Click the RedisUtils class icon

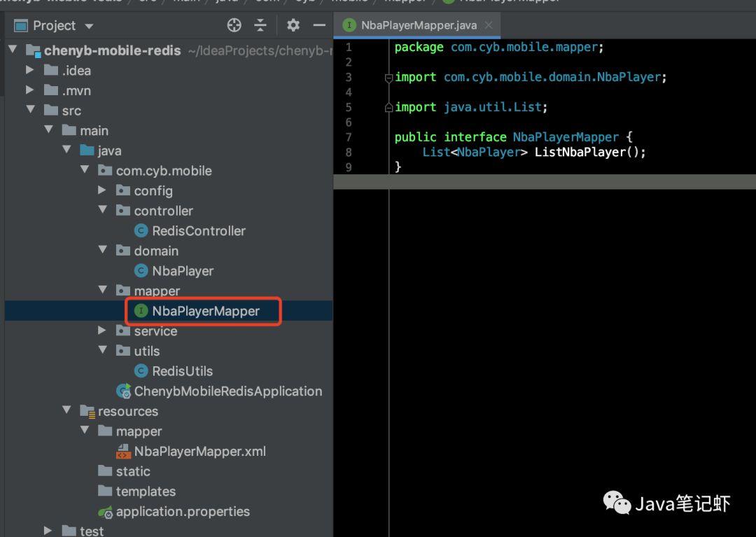click(141, 370)
